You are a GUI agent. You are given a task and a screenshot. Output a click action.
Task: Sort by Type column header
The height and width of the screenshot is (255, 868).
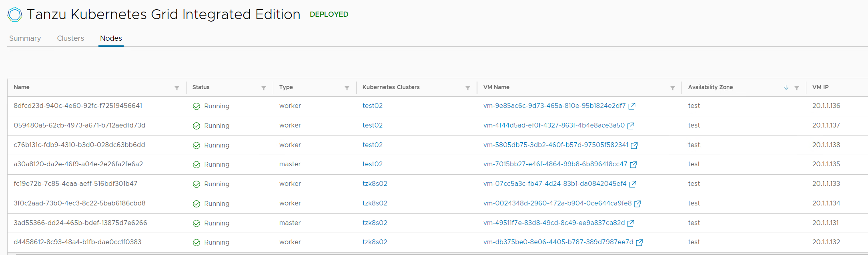click(x=286, y=87)
